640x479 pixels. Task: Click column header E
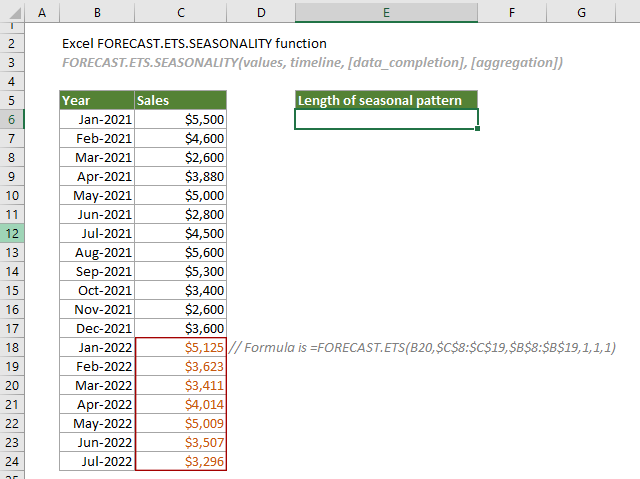point(386,13)
